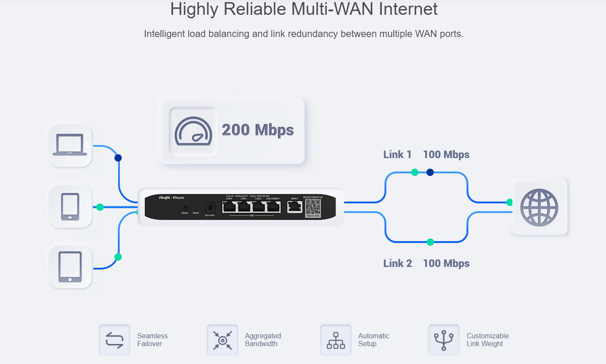This screenshot has height=364, width=606.
Task: Click the Link 2 label
Action: pyautogui.click(x=397, y=263)
